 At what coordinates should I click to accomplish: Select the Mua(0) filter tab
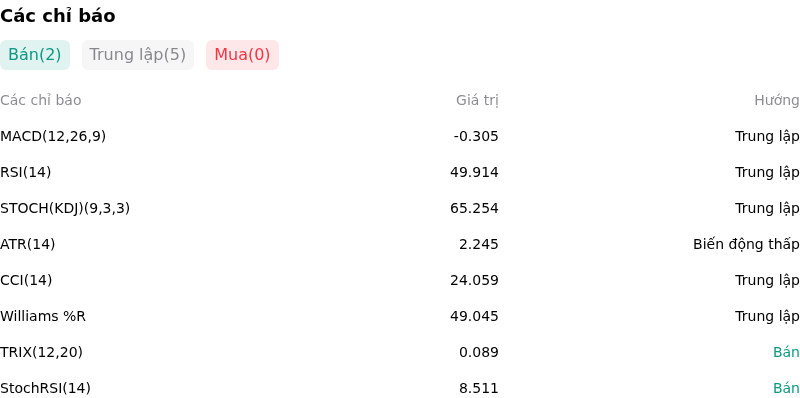(242, 55)
